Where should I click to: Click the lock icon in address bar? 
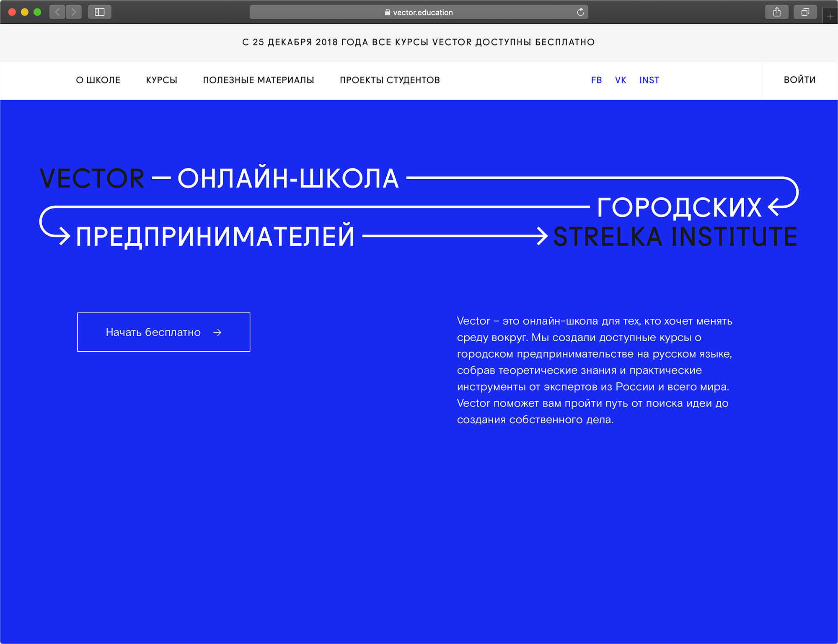(x=388, y=13)
